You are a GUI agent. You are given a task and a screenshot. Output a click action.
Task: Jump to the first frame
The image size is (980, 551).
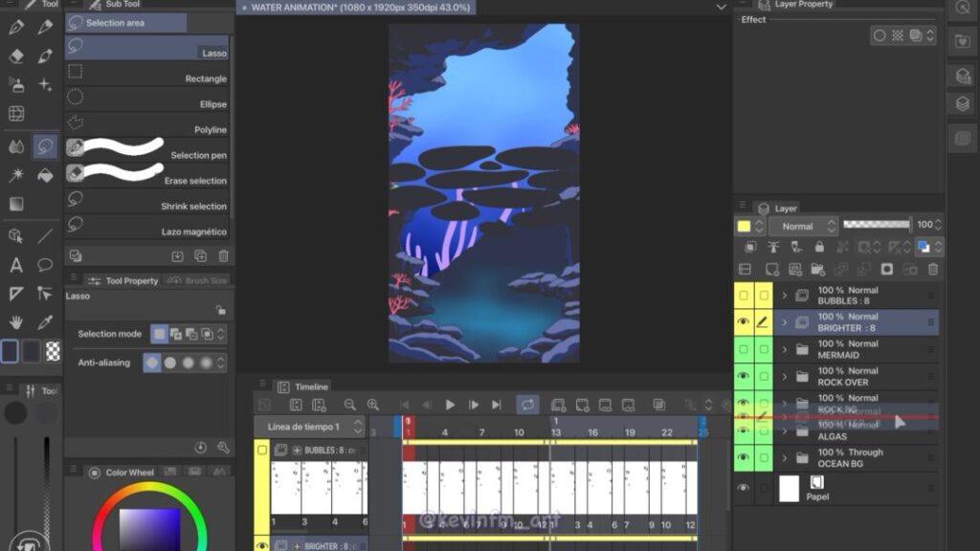pos(405,405)
